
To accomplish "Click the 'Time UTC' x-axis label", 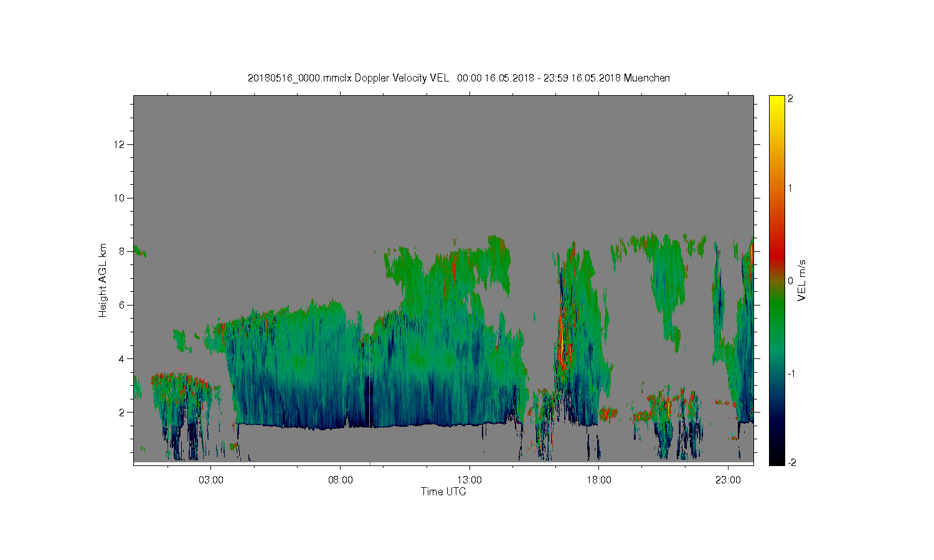I will coord(443,492).
